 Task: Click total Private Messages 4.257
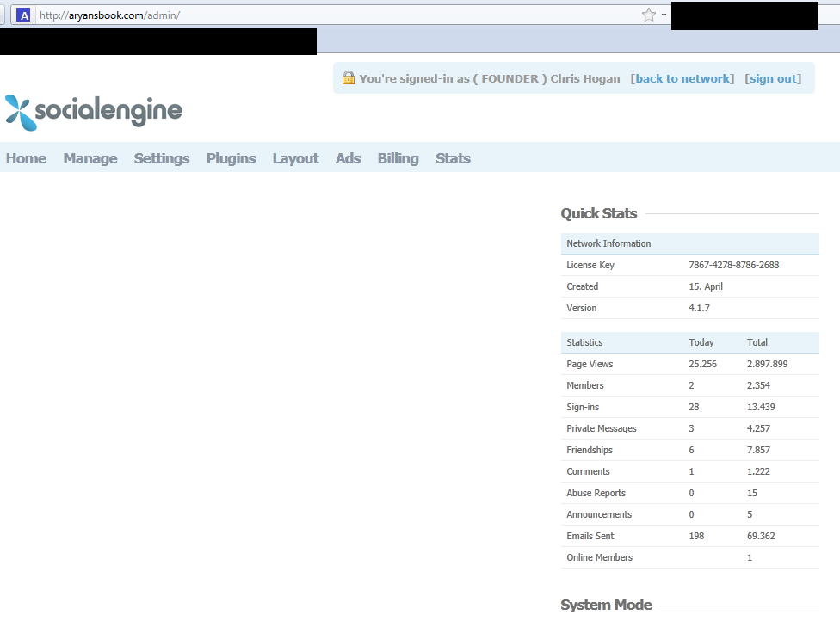point(758,428)
